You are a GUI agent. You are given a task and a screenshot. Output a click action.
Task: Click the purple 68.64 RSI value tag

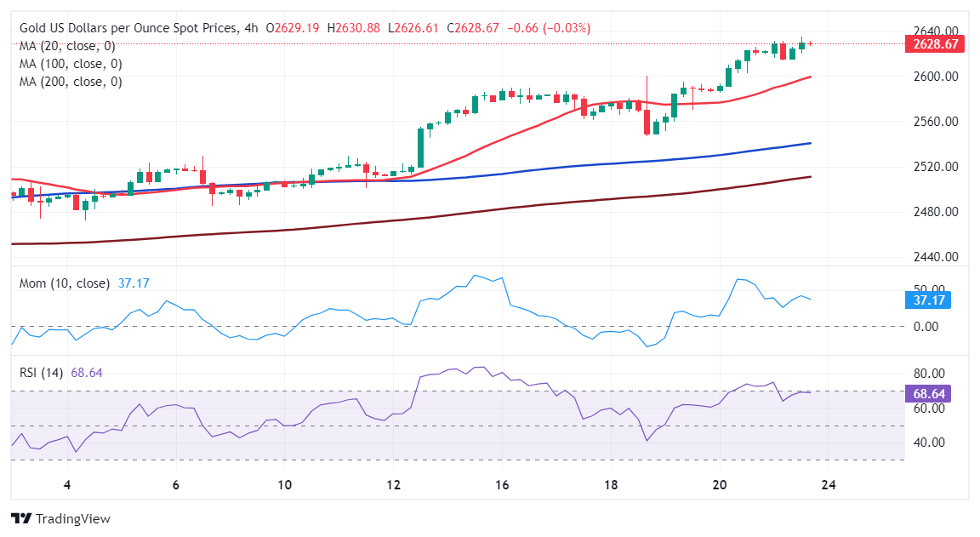click(x=929, y=393)
